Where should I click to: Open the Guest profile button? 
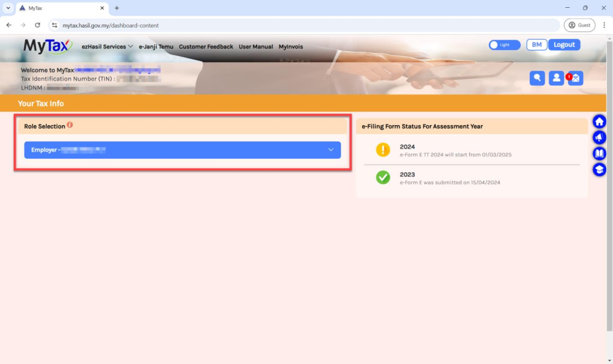pos(579,25)
